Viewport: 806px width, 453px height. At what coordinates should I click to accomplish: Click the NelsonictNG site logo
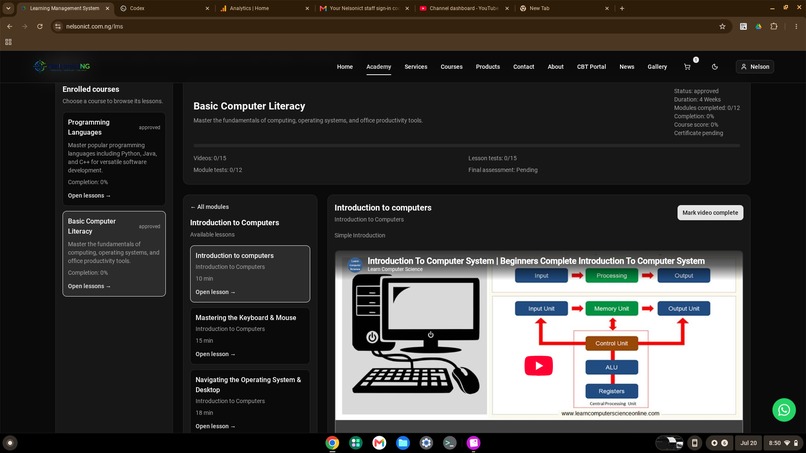[x=62, y=66]
